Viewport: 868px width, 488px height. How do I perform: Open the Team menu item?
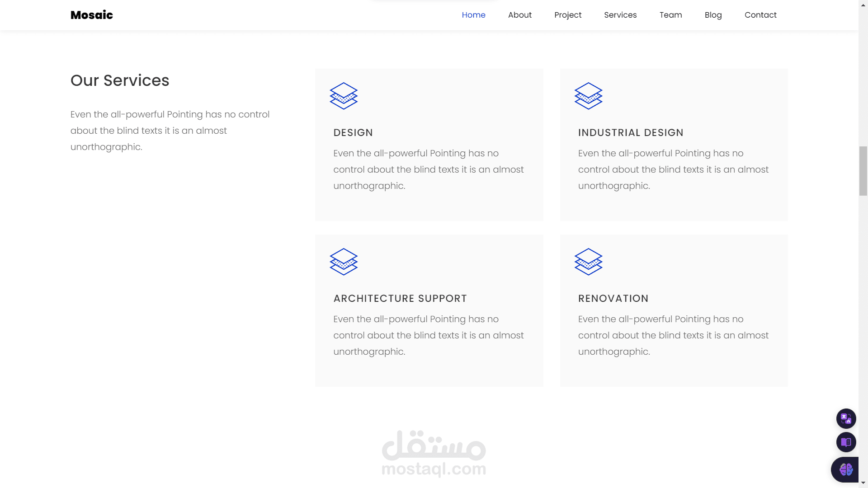(x=670, y=15)
